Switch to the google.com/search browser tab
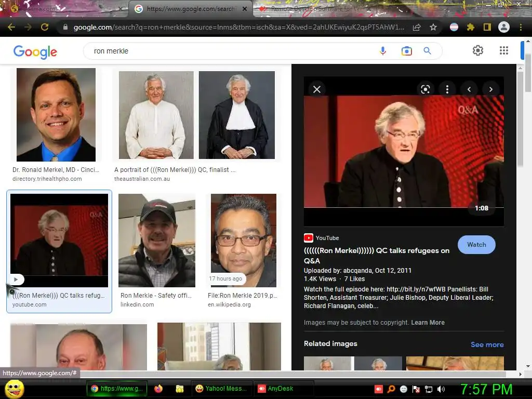Viewport: 532px width, 399px height. coord(190,9)
